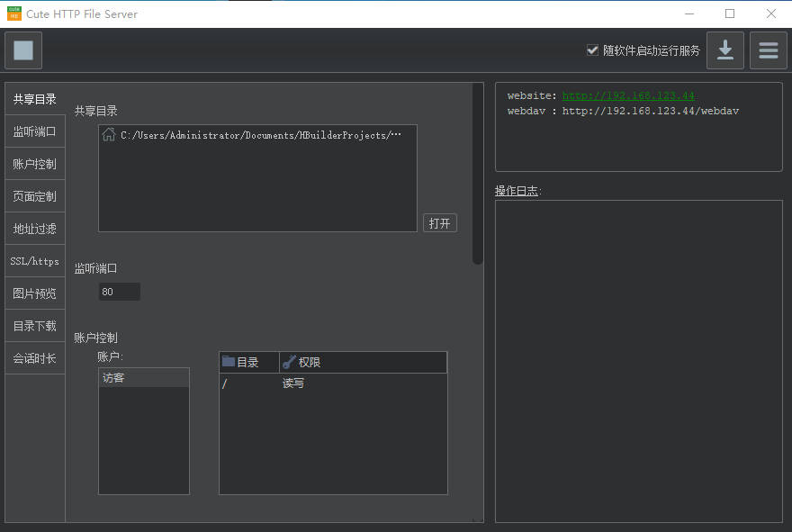Click the folder icon in 目录 column header
Image resolution: width=792 pixels, height=532 pixels.
(229, 362)
